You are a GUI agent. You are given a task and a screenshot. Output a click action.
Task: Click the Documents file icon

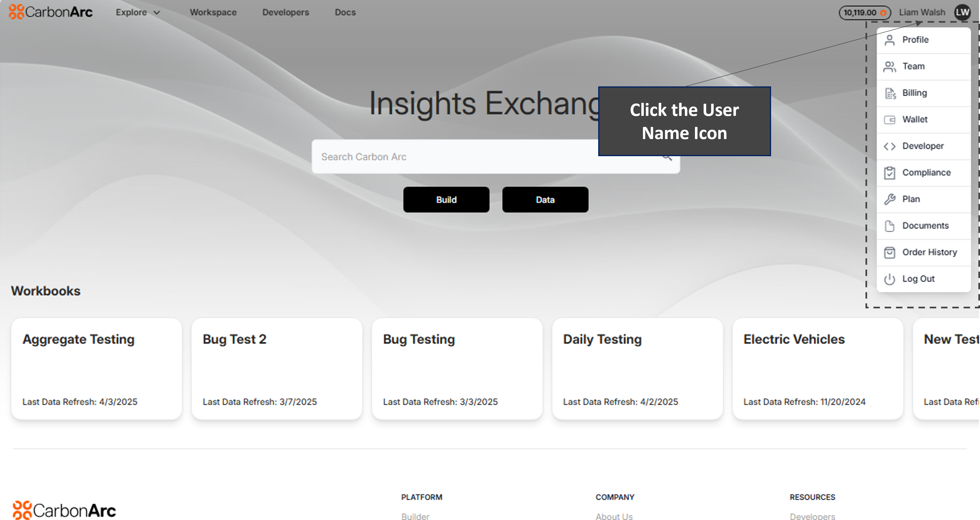point(889,226)
